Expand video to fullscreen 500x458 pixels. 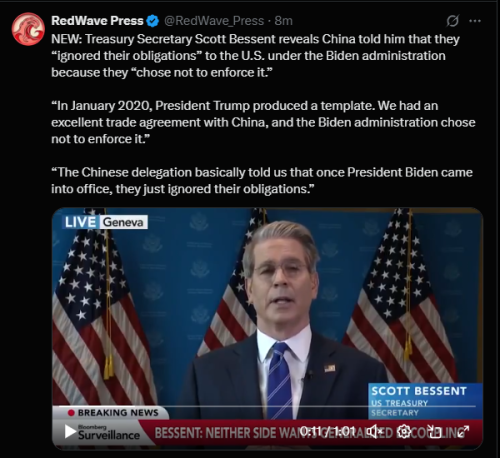463,431
